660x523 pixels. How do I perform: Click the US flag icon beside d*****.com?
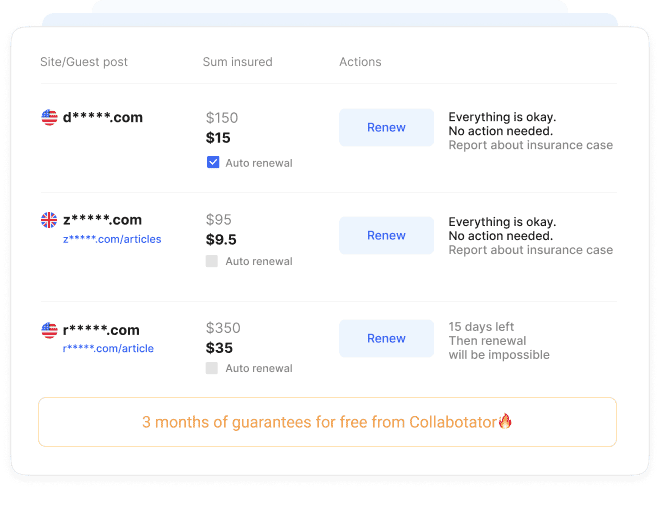(x=49, y=118)
